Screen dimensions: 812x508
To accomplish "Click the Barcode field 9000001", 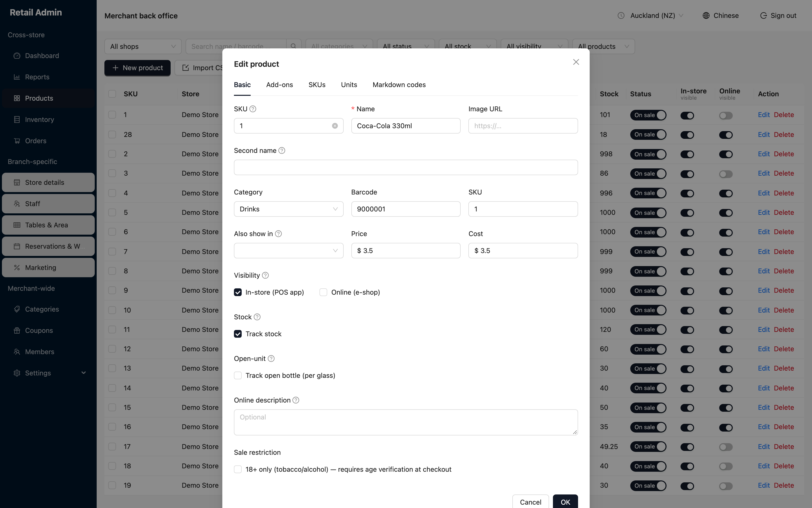I will pos(406,209).
